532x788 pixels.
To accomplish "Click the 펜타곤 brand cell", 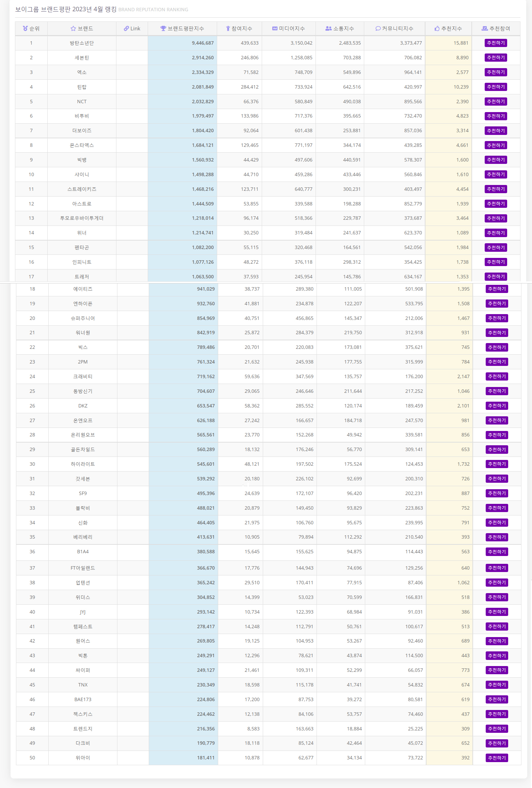I will tap(82, 247).
